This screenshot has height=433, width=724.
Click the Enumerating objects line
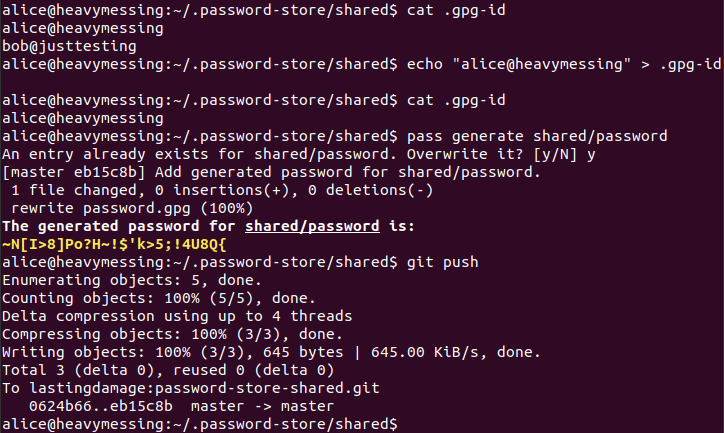[132, 280]
